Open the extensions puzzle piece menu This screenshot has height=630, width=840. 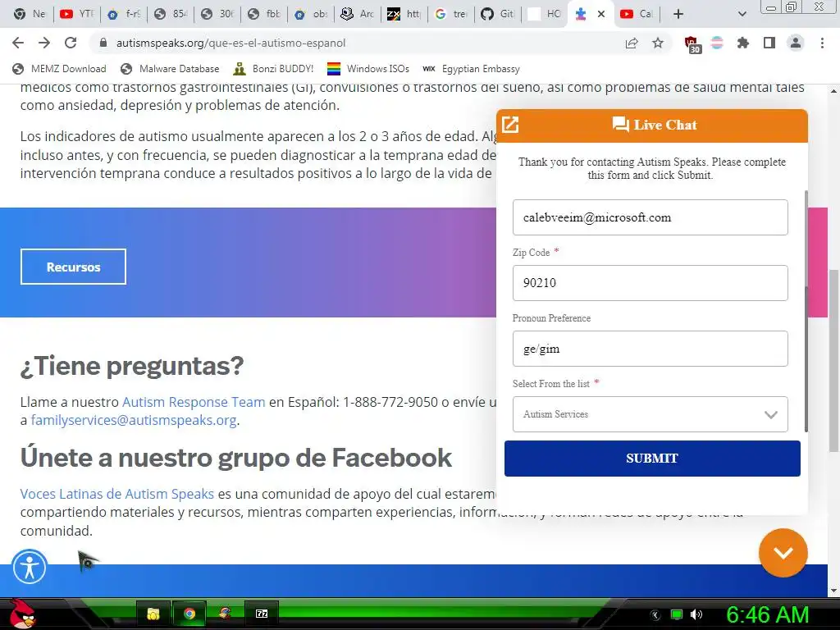pyautogui.click(x=743, y=43)
